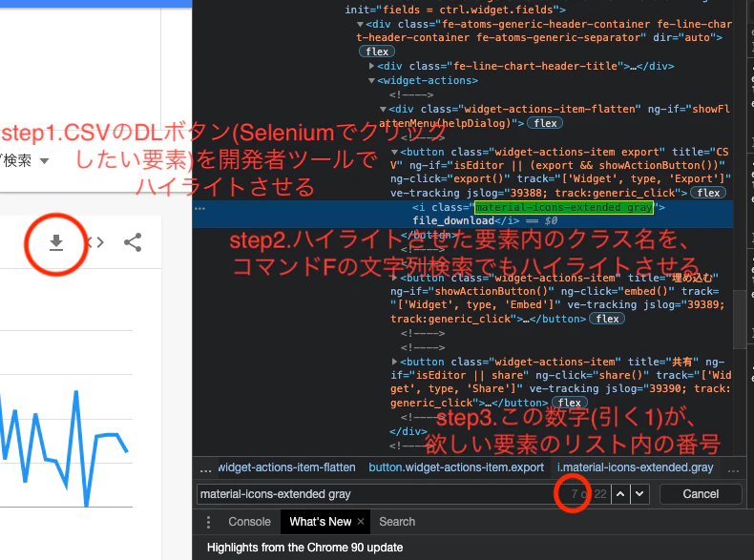Click flex badge on share button

[570, 403]
